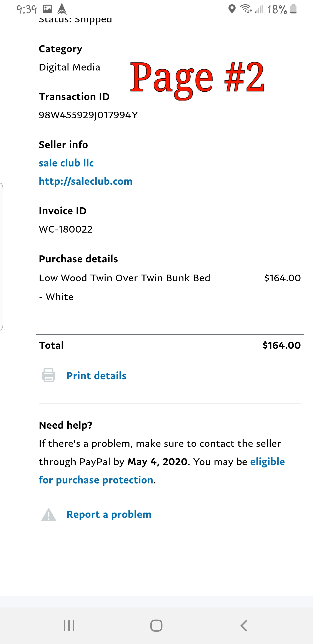
Task: Tap the location pin status icon
Action: pyautogui.click(x=232, y=9)
